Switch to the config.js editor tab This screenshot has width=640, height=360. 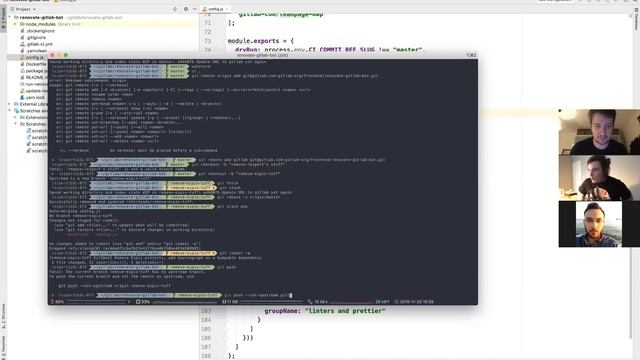(x=216, y=9)
